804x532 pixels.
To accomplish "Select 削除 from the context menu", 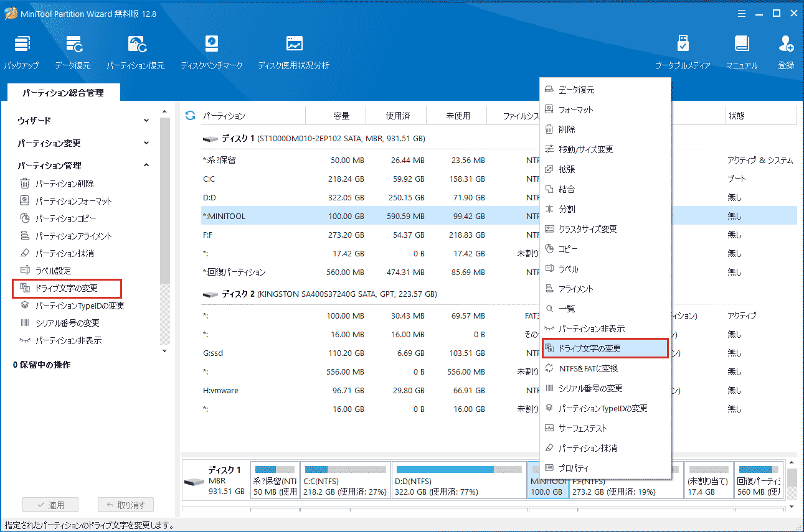I will pyautogui.click(x=605, y=129).
